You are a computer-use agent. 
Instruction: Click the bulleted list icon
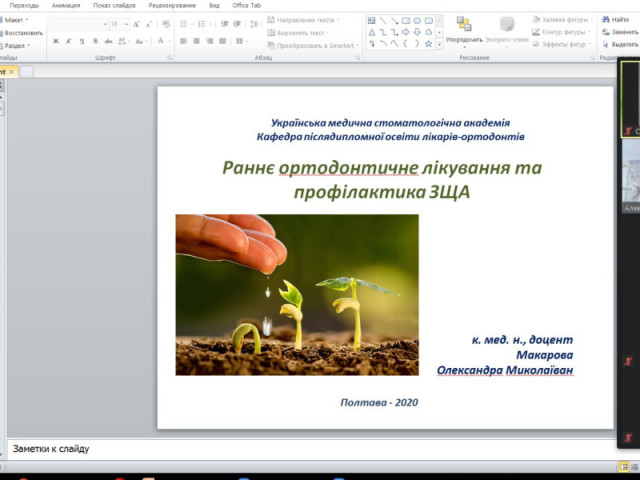point(184,23)
